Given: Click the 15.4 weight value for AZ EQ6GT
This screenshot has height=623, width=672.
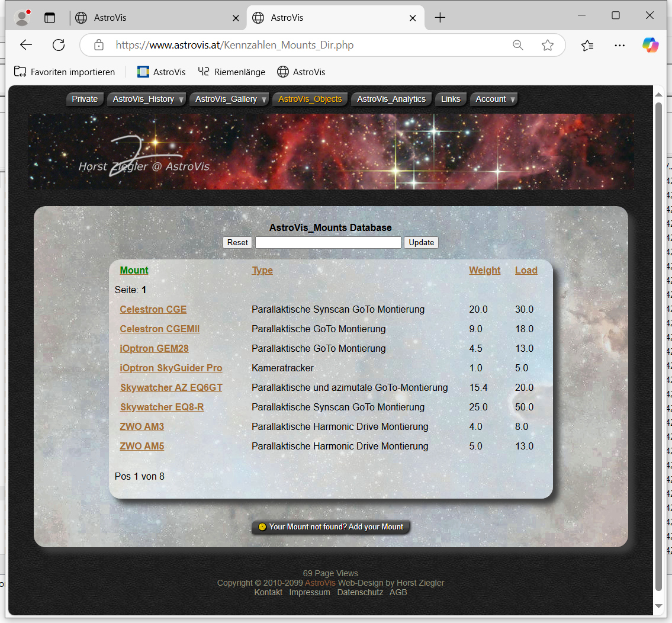Looking at the screenshot, I should [478, 388].
